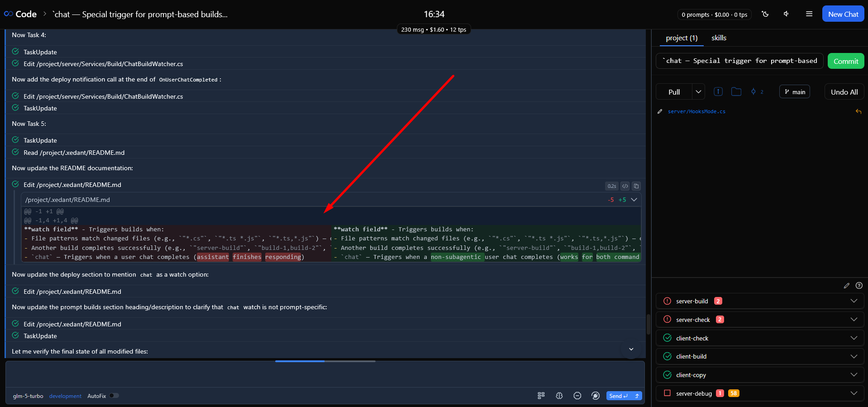Screen dimensions: 868x407
Task: Click the Undo All button
Action: coord(844,91)
